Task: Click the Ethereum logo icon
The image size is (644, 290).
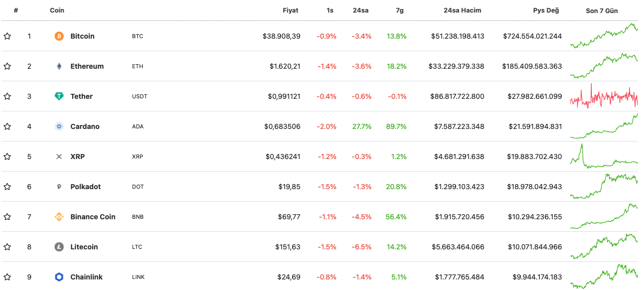Action: pos(59,66)
